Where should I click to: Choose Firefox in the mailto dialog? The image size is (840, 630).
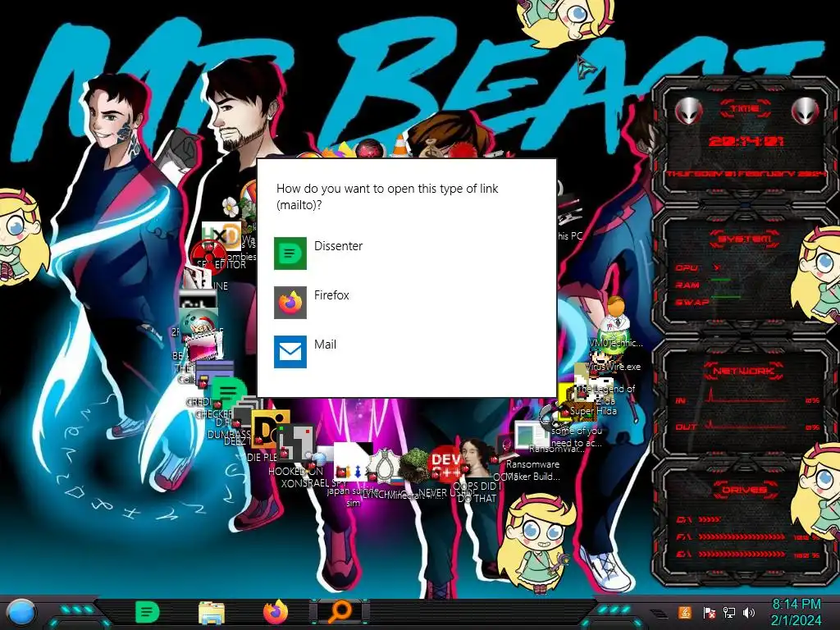click(405, 303)
